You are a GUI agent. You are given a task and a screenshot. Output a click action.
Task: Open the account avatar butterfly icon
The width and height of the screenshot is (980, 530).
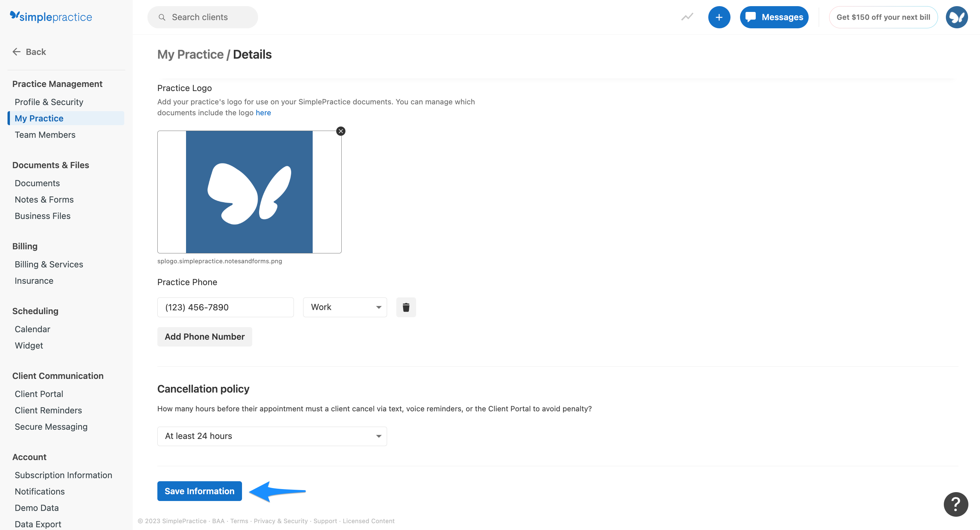[956, 17]
